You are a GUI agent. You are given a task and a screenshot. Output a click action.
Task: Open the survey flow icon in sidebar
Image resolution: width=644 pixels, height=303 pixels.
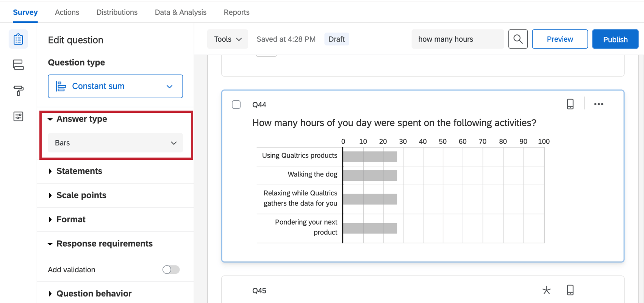pos(18,65)
